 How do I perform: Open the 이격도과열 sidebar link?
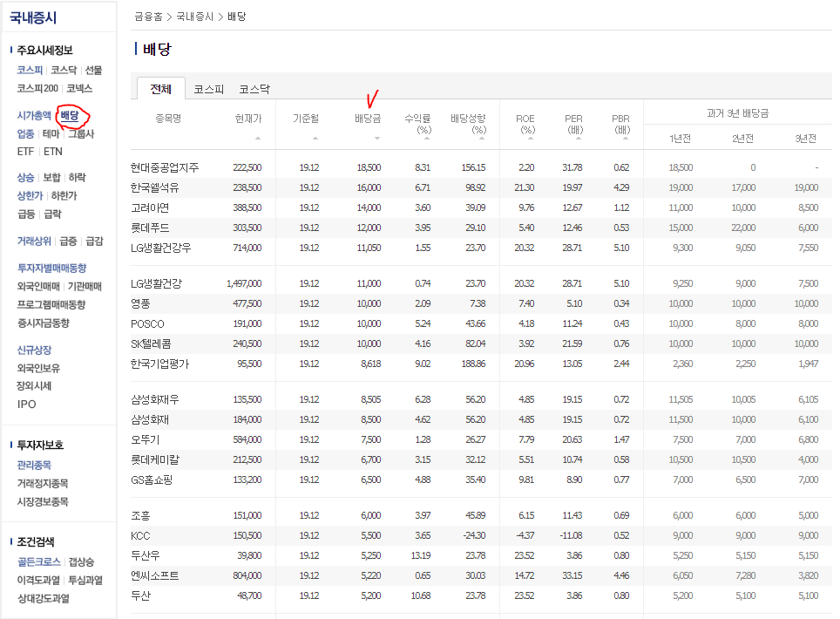(x=38, y=581)
